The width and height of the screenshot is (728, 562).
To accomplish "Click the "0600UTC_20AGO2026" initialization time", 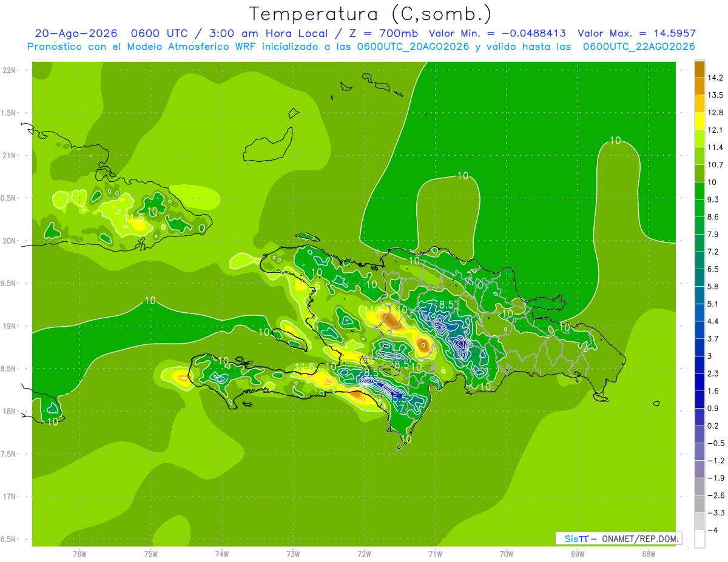I will [x=413, y=47].
